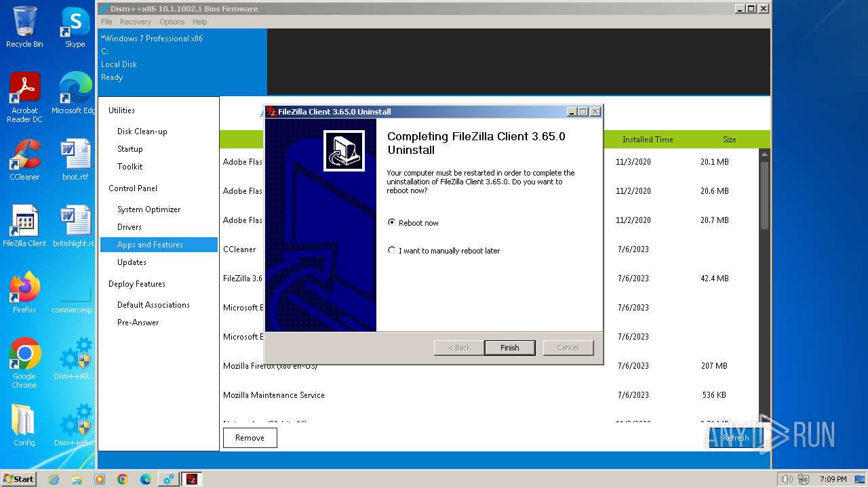This screenshot has width=868, height=488.
Task: Click the clock showing 7:09 PM
Action: (x=833, y=479)
